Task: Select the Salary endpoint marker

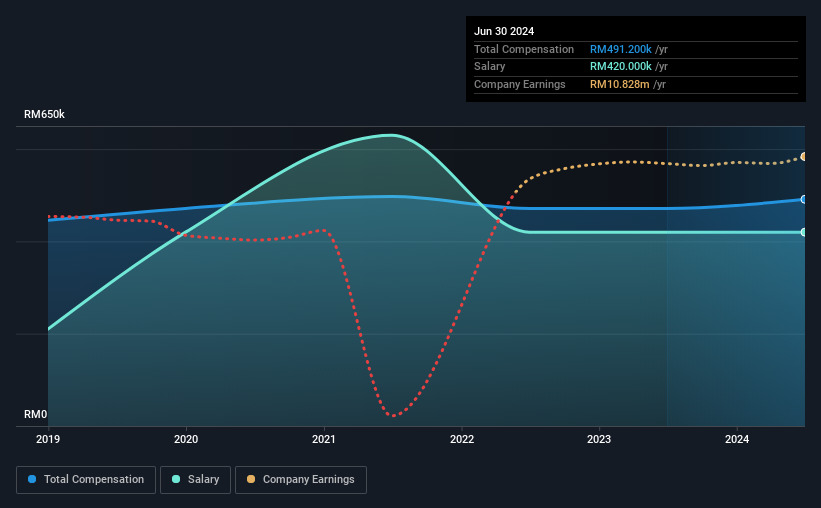Action: [x=804, y=232]
